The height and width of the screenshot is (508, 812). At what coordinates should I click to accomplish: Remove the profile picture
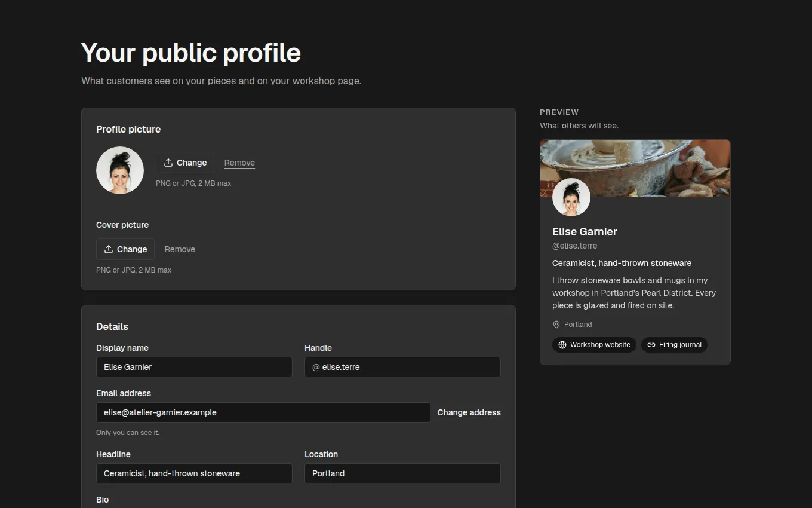[x=239, y=163]
